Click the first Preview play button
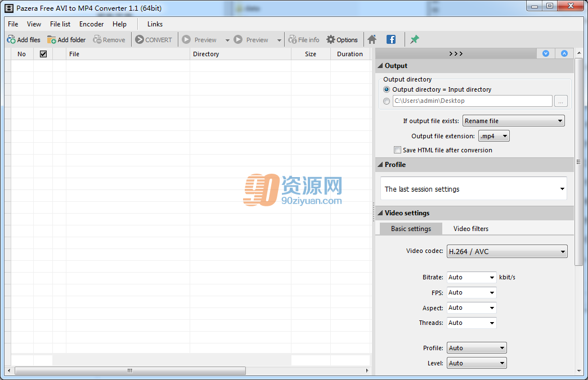 coord(186,39)
